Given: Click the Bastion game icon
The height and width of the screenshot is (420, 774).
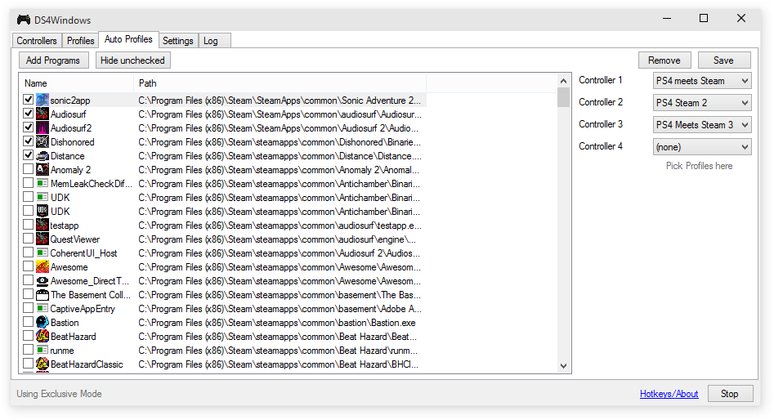Looking at the screenshot, I should 42,322.
